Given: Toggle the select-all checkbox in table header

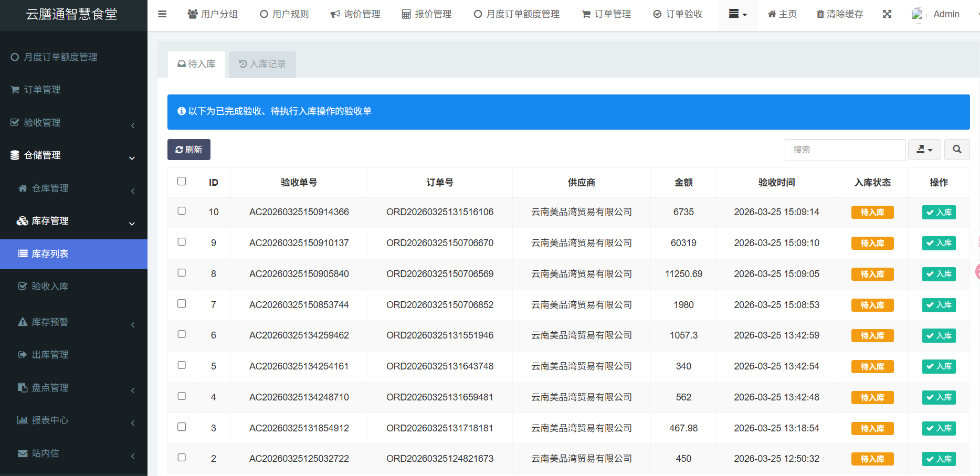Looking at the screenshot, I should click(182, 182).
